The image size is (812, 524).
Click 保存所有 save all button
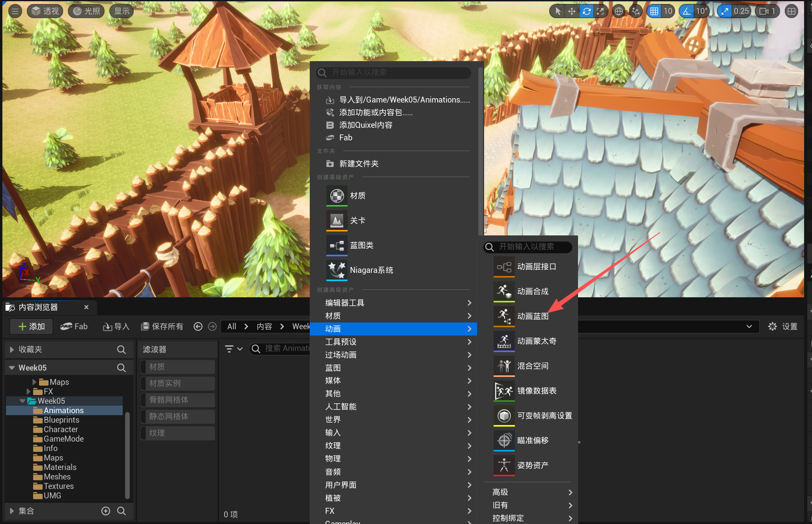(x=162, y=326)
